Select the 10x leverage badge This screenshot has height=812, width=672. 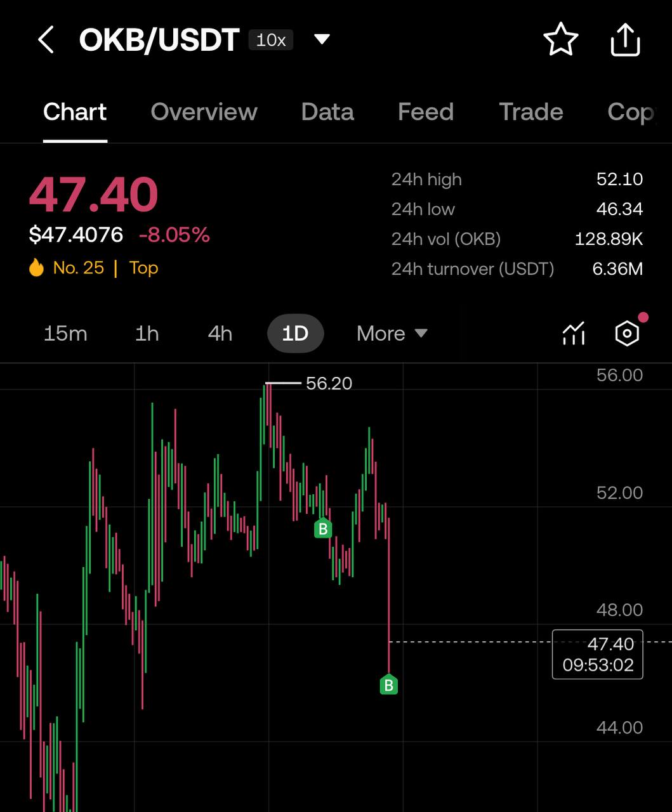(x=271, y=40)
